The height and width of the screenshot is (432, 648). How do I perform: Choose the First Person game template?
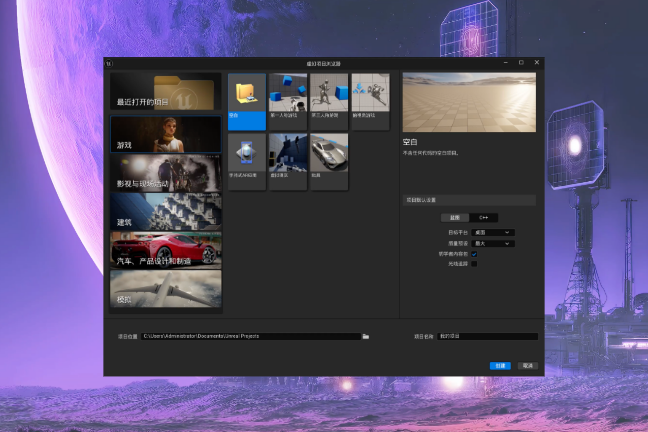tap(288, 102)
